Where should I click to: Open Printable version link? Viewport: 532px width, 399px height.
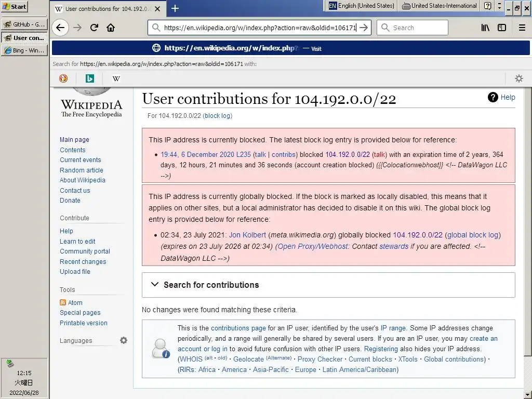(x=84, y=323)
